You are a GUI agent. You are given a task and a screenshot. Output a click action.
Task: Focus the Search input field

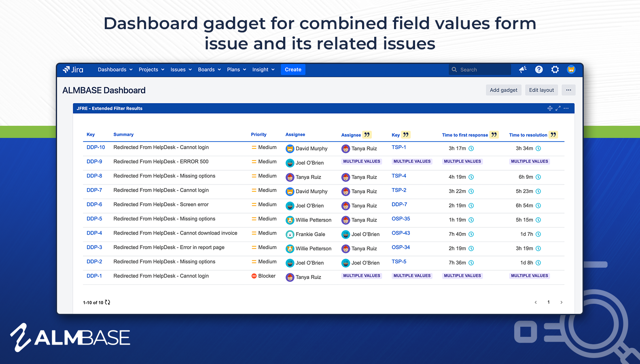click(480, 70)
